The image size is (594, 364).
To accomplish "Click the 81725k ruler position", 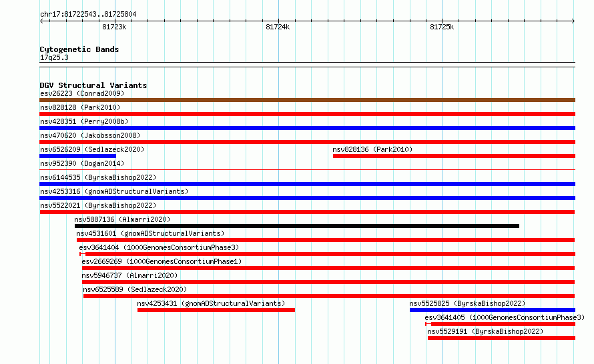I will click(x=442, y=27).
